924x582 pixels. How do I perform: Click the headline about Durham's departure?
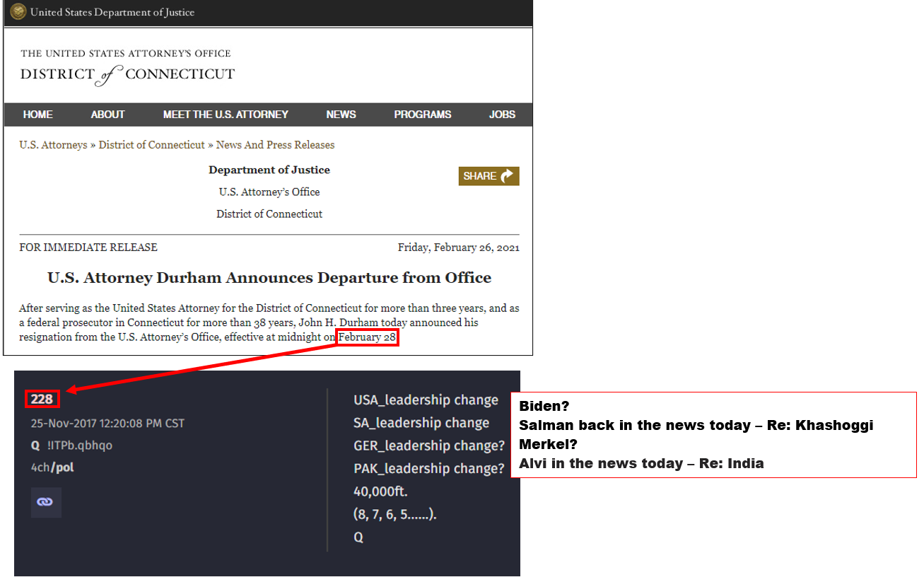coord(269,277)
